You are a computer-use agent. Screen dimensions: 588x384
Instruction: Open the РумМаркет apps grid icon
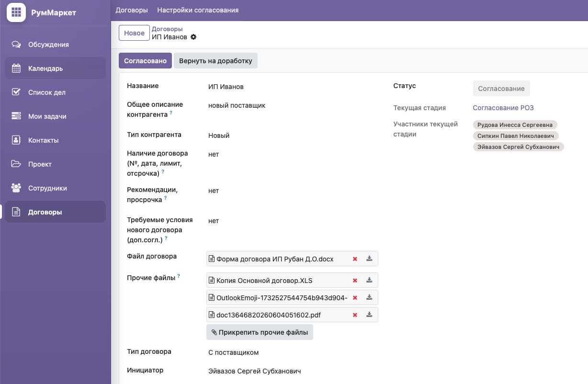(16, 12)
